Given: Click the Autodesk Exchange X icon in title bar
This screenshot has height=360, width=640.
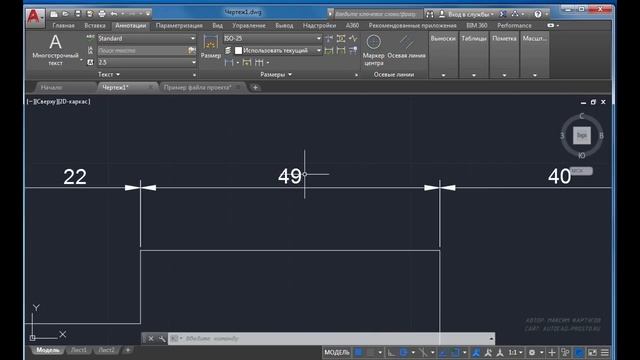Looking at the screenshot, I should [x=503, y=14].
